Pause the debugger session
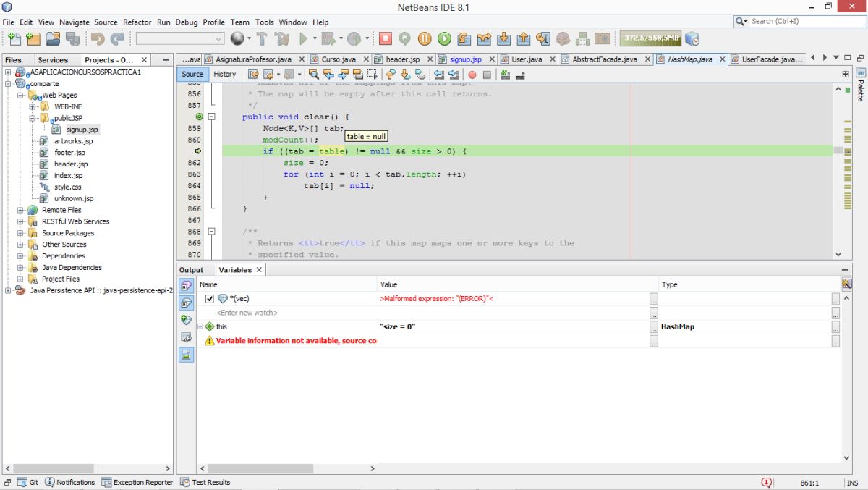 (425, 38)
